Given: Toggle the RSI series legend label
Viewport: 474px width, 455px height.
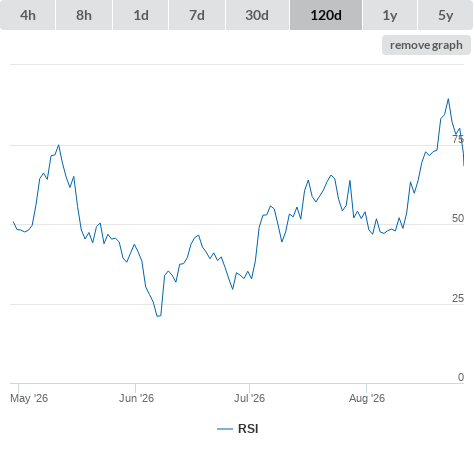Looking at the screenshot, I should [x=248, y=429].
